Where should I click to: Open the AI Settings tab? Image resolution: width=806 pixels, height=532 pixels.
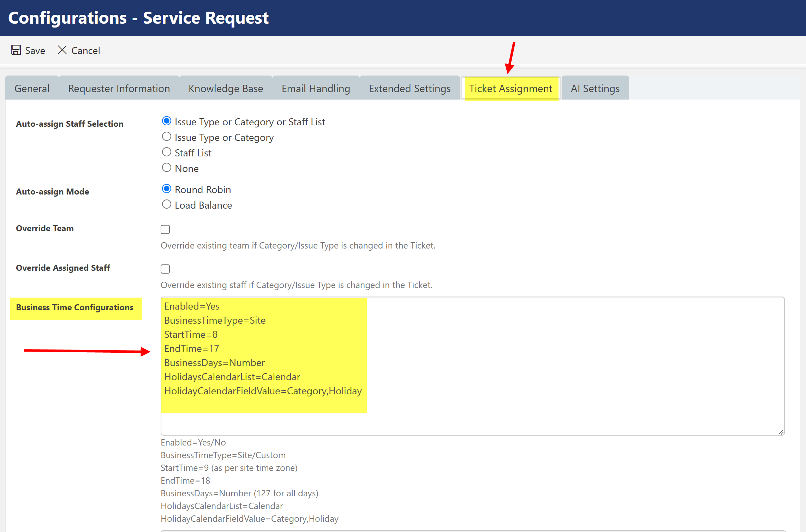click(595, 89)
